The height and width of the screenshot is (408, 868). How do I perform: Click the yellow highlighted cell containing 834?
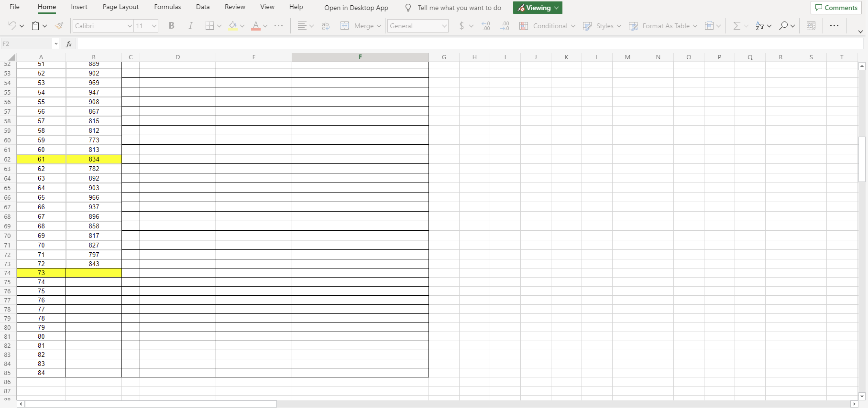[x=94, y=159]
